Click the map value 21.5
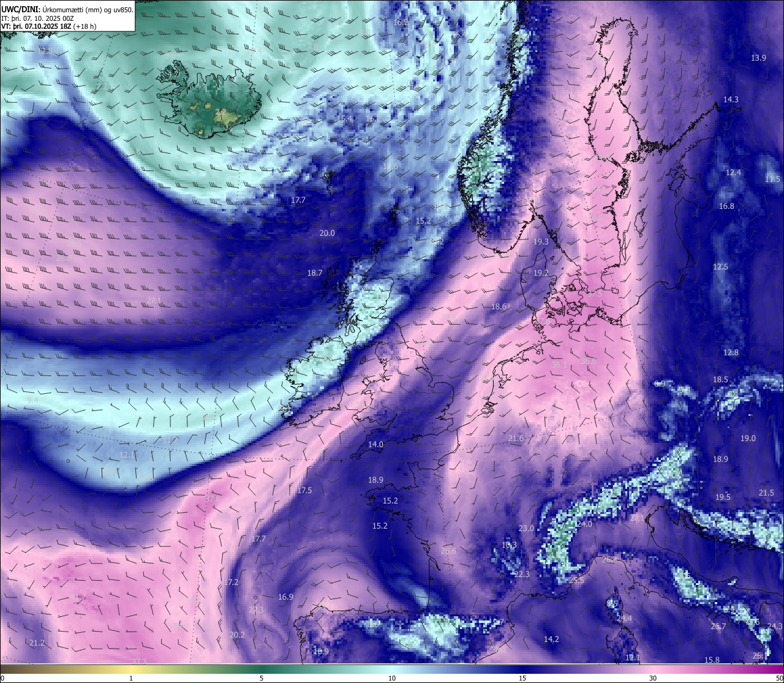This screenshot has width=784, height=683. click(766, 492)
